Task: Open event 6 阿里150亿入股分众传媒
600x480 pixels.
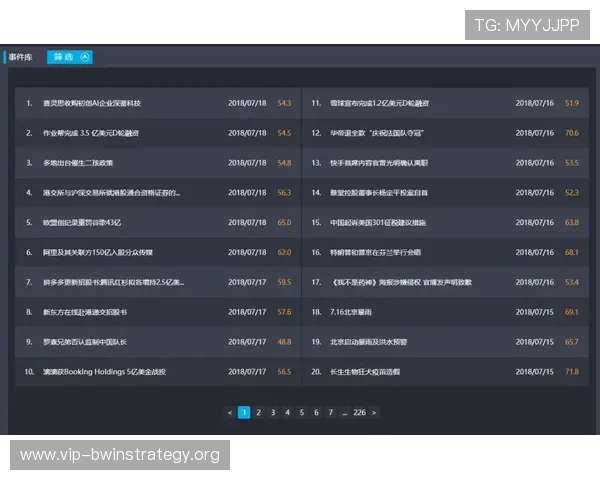Action: [x=98, y=253]
